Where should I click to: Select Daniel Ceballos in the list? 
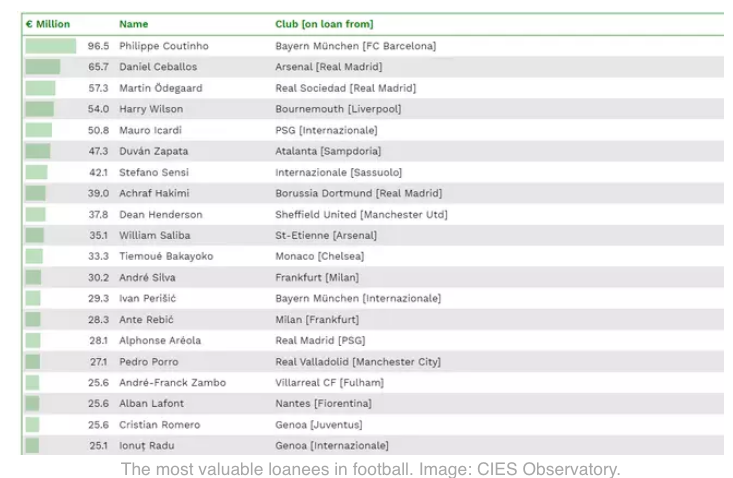pyautogui.click(x=158, y=67)
